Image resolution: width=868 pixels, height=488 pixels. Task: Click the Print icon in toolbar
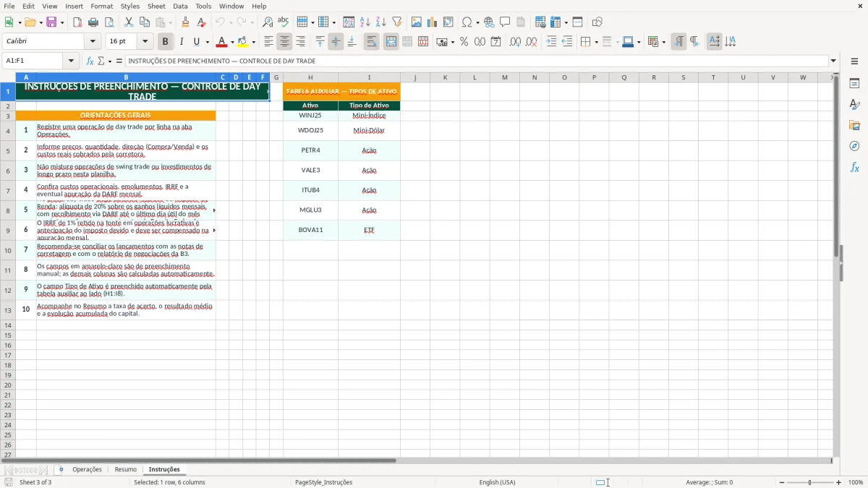click(93, 22)
